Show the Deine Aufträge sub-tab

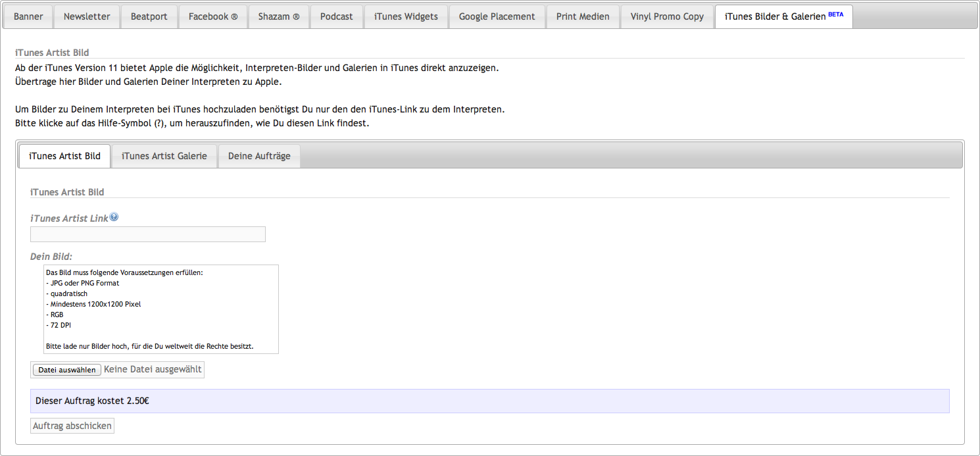pos(259,156)
